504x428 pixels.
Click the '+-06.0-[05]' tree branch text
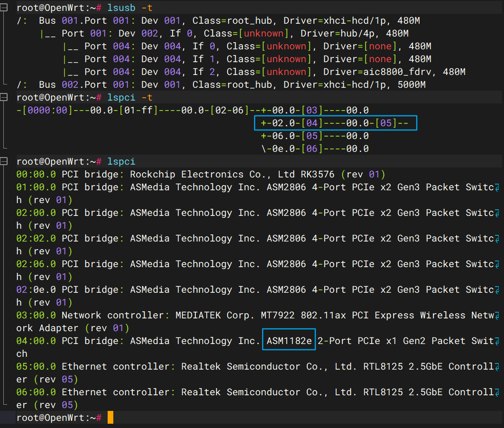pos(292,136)
